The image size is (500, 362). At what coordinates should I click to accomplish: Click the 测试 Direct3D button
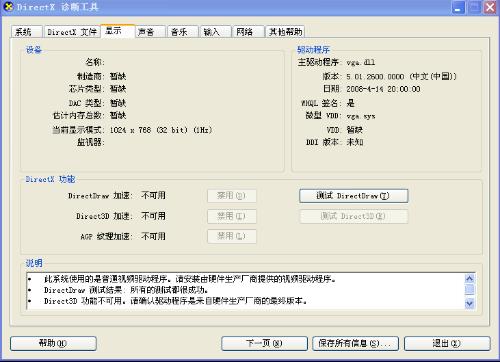(x=353, y=216)
